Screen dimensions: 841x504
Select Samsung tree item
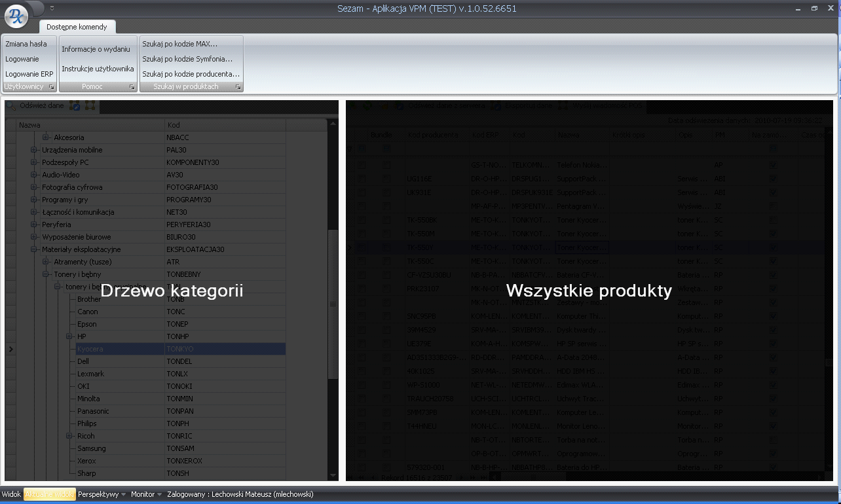click(x=91, y=449)
